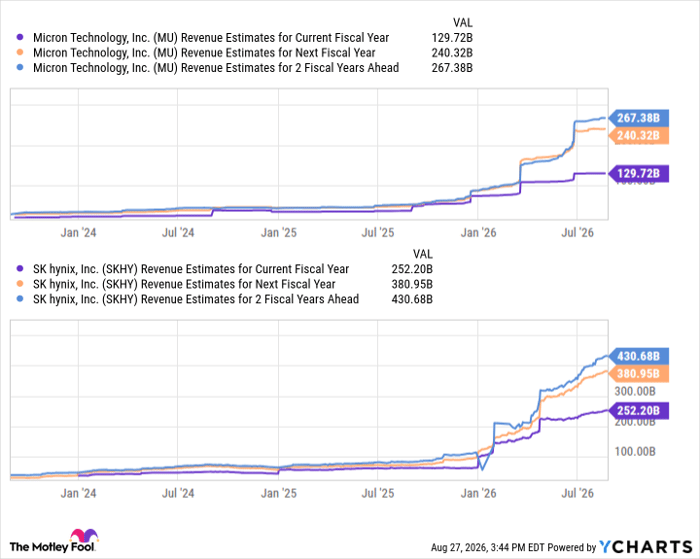Click the blue dot for MU 2 Fiscal Years Ahead

(x=20, y=67)
